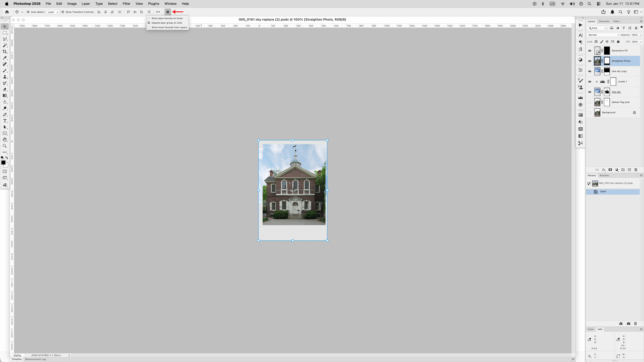Select the new sky layer name
The image size is (644, 362).
(x=616, y=92)
